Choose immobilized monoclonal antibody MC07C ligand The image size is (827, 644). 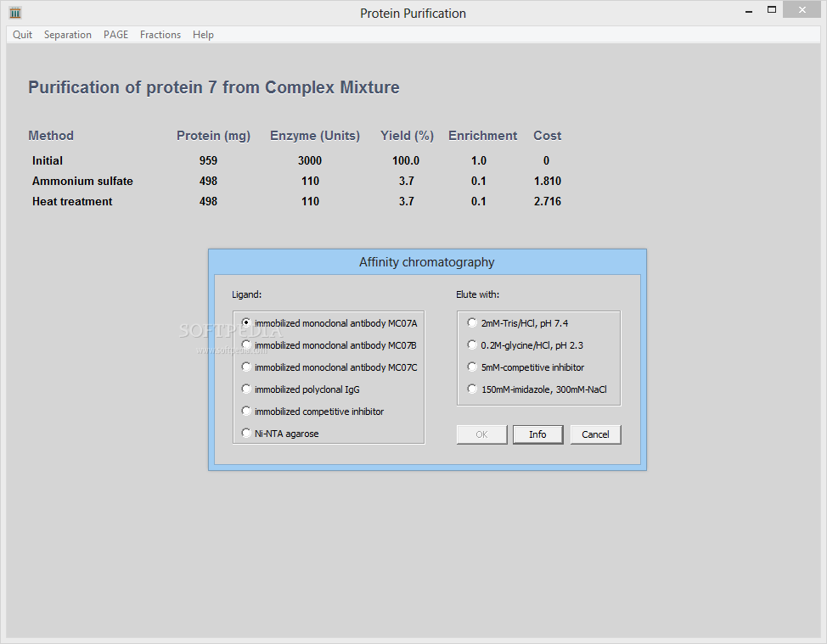click(x=329, y=367)
